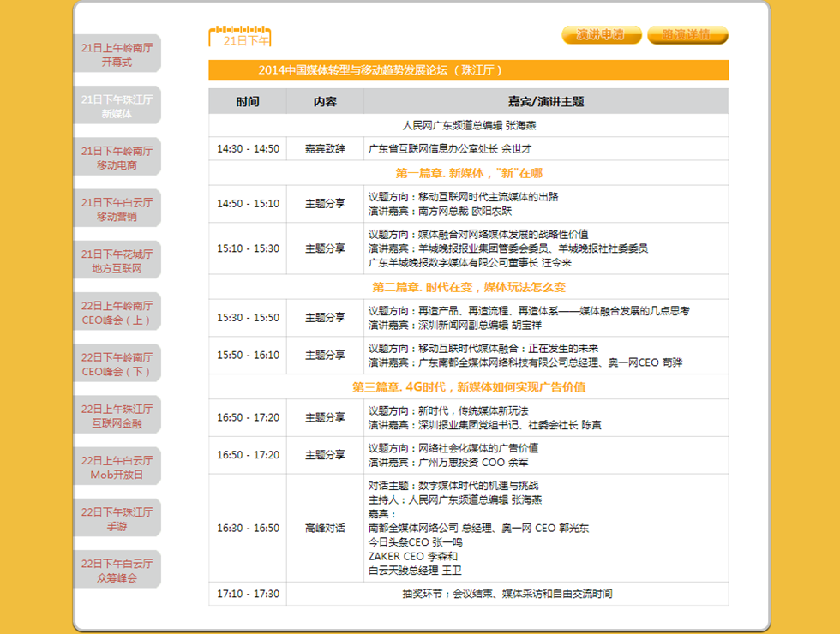Click the 演讲申请 button
The image size is (840, 634).
601,35
